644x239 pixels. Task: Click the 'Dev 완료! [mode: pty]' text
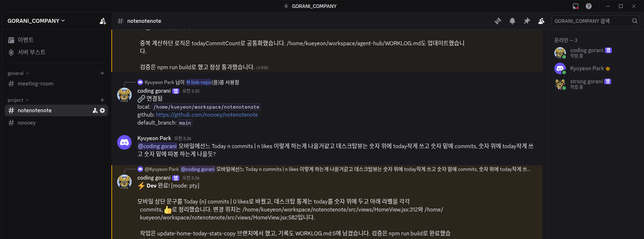(x=173, y=186)
